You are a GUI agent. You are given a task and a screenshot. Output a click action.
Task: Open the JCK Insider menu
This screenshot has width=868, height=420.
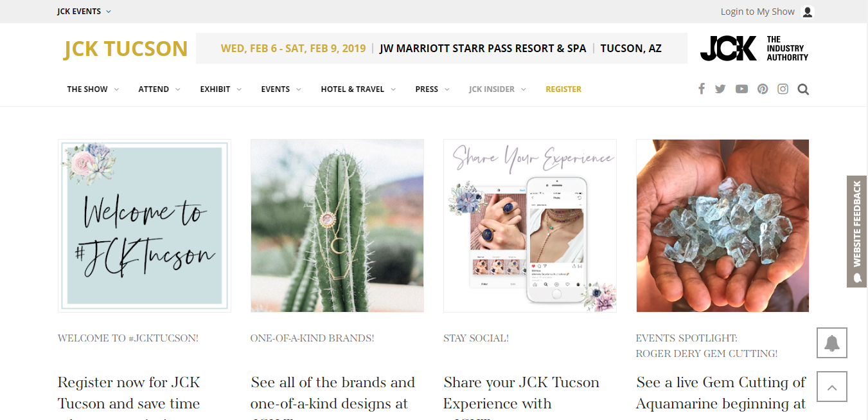497,89
